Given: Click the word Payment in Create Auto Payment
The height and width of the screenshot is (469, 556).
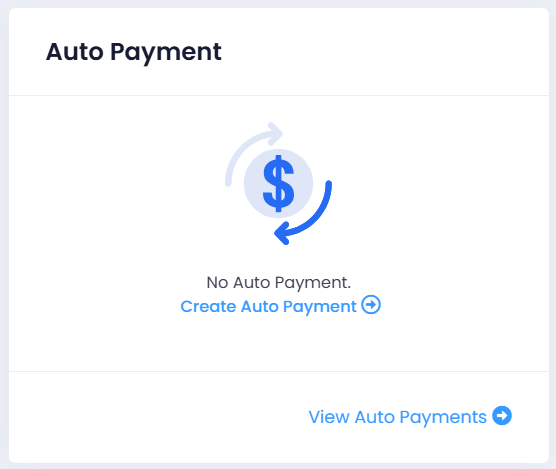Looking at the screenshot, I should 319,307.
